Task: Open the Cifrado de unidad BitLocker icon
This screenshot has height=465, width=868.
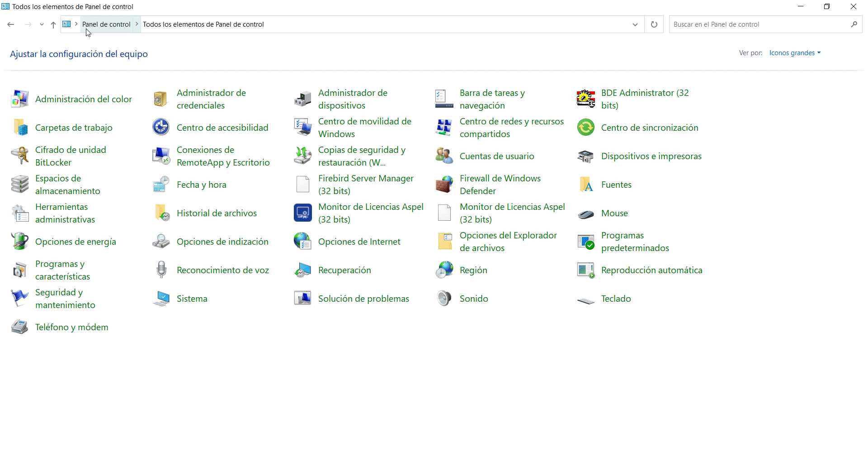Action: click(20, 156)
